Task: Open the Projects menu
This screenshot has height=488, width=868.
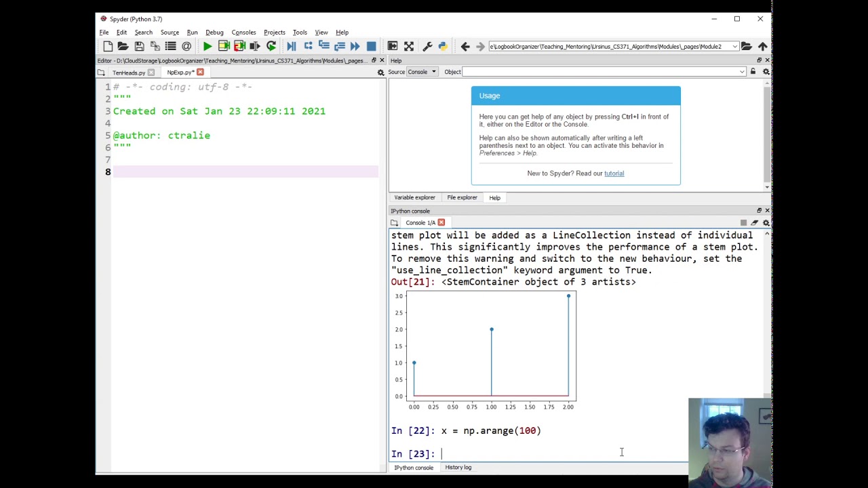Action: coord(275,32)
